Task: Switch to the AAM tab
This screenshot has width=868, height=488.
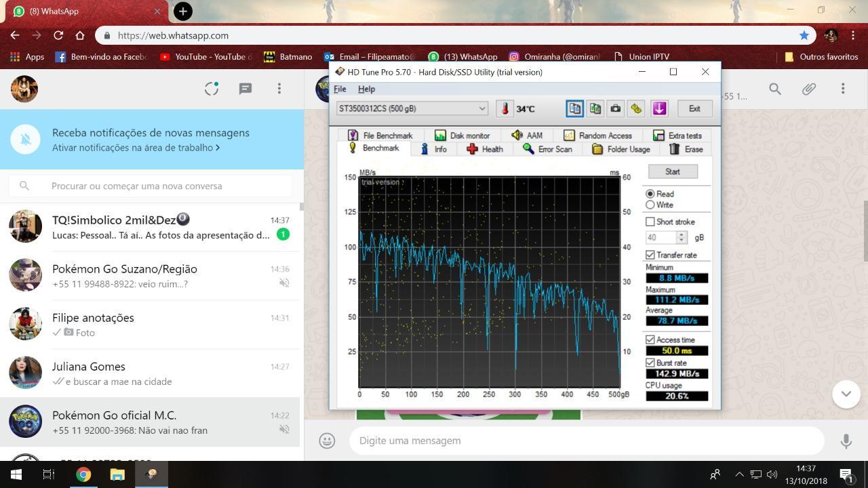Action: click(527, 135)
